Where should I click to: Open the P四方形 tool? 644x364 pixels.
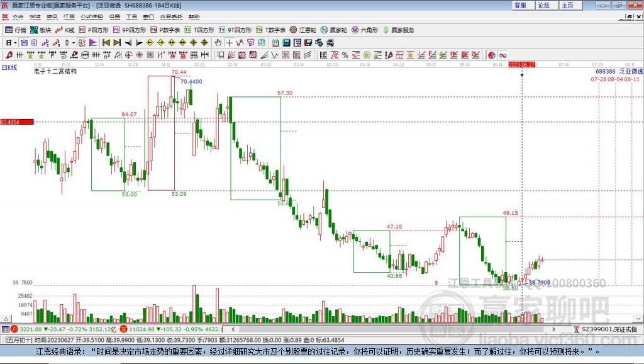click(94, 30)
